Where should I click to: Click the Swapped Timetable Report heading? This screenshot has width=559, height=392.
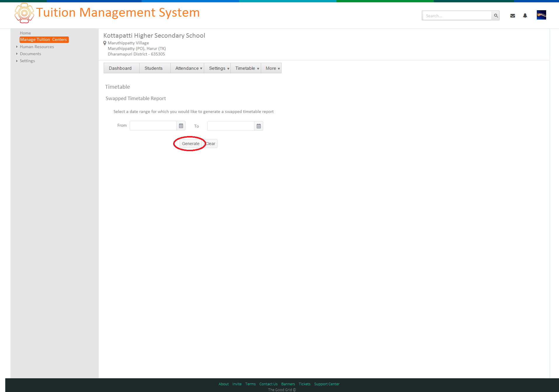[136, 98]
